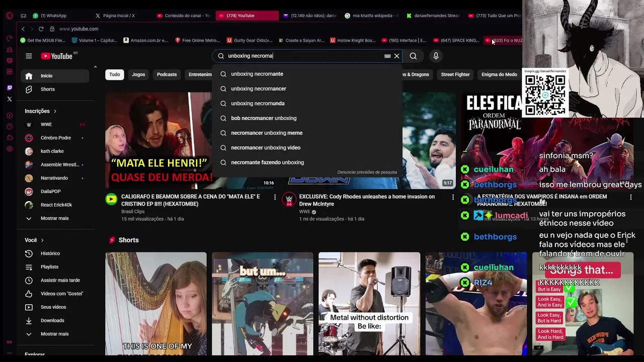Click the magnifier search button

pyautogui.click(x=413, y=56)
